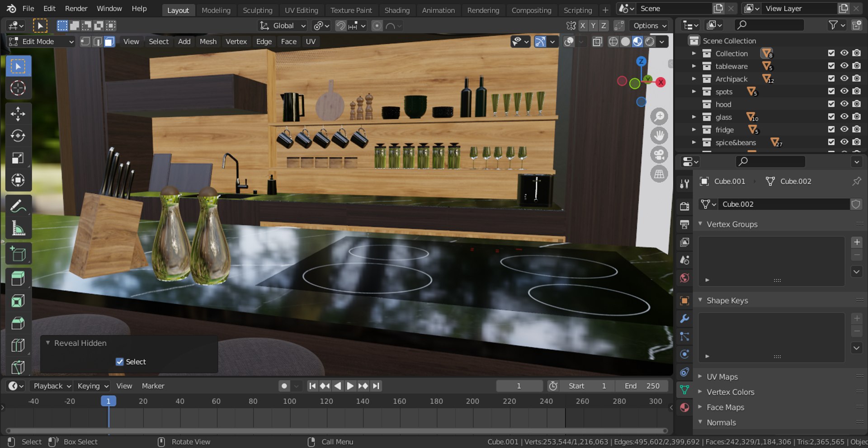Open Modifier properties tab
868x448 pixels.
684,319
